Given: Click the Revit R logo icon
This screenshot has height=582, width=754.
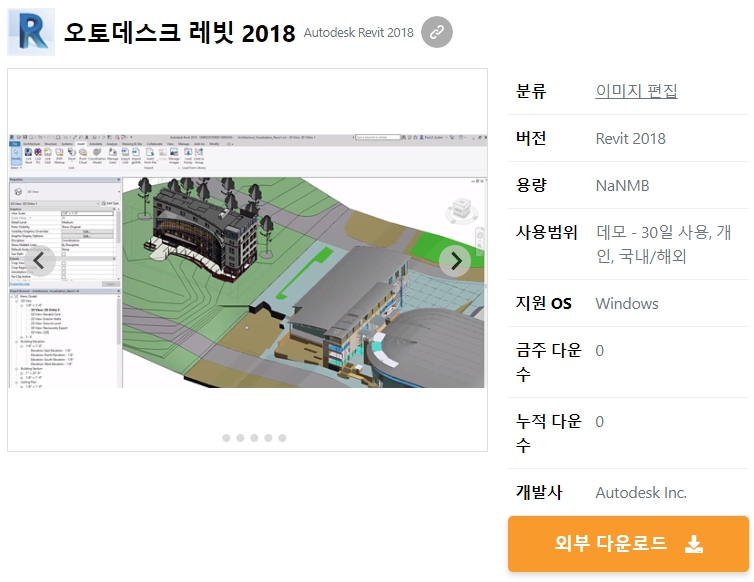Looking at the screenshot, I should tap(31, 32).
